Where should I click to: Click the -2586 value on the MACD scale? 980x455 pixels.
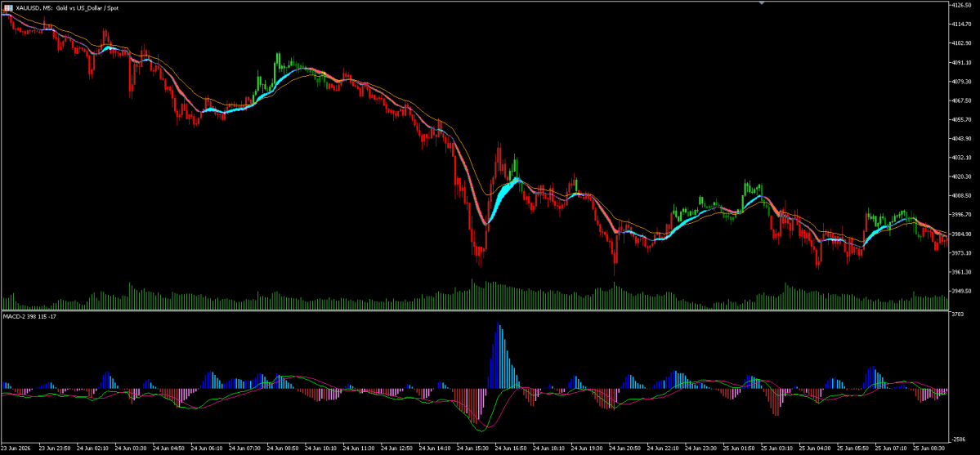958,440
